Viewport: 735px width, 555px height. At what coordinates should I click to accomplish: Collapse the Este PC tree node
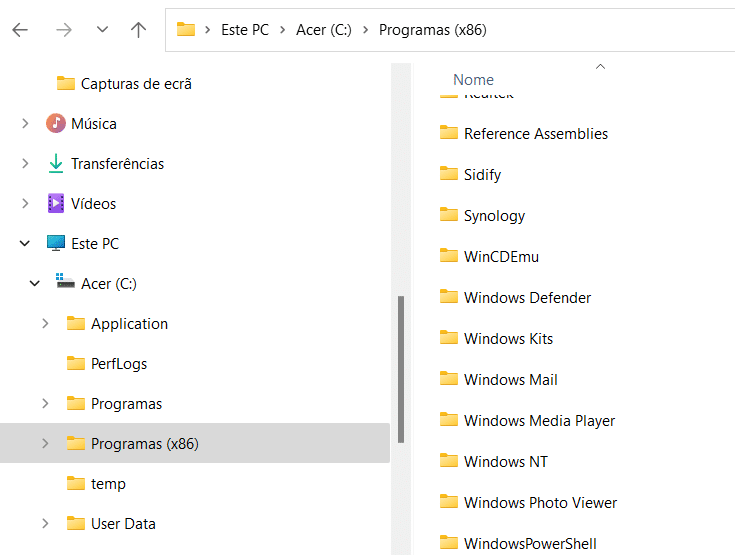point(25,244)
